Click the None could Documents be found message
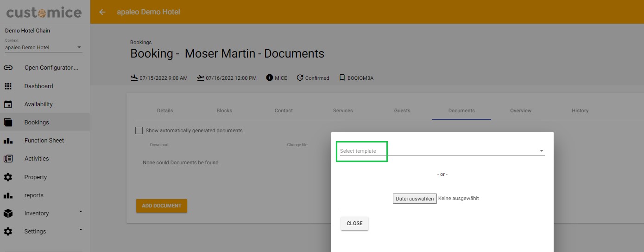This screenshot has height=252, width=644. 181,163
